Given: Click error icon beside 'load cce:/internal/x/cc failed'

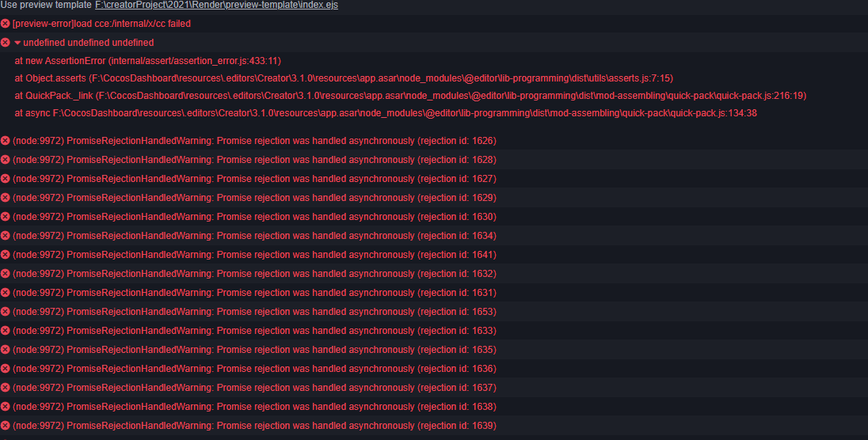Looking at the screenshot, I should [x=6, y=24].
